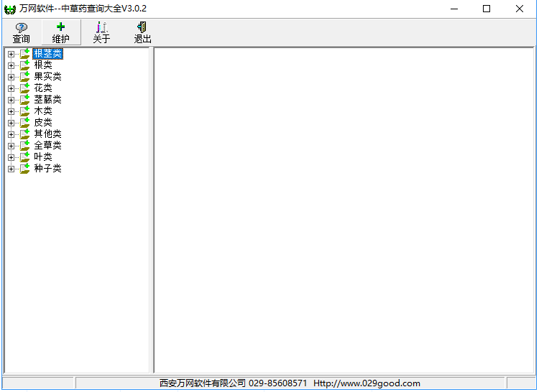
Task: Minimize the 中草药查询大全 window
Action: point(454,9)
